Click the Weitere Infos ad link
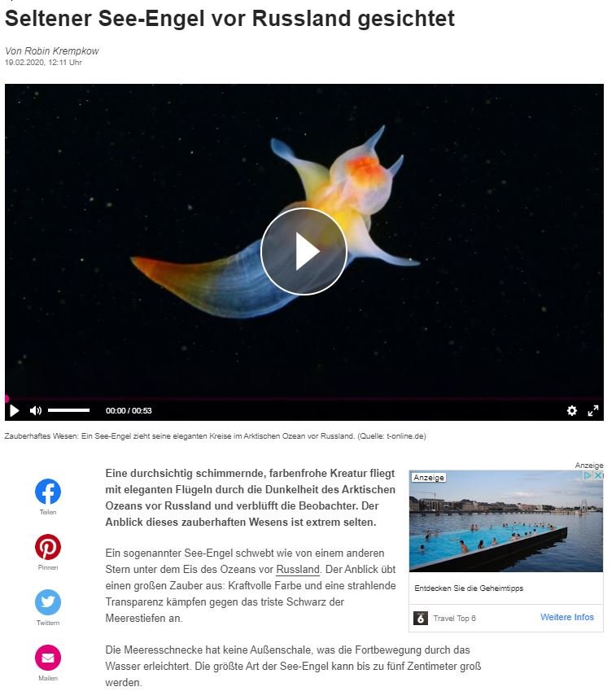The image size is (616, 700). 567,617
